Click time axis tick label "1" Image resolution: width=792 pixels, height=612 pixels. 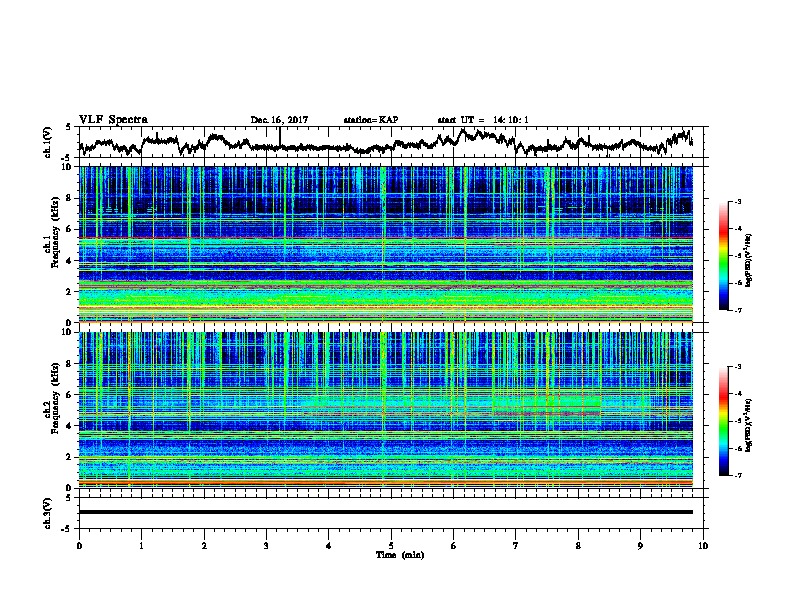141,546
